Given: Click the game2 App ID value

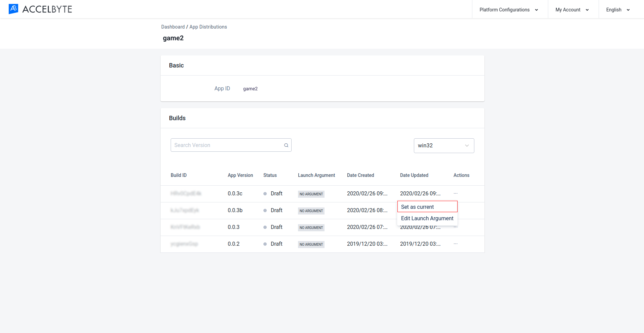Looking at the screenshot, I should 250,89.
